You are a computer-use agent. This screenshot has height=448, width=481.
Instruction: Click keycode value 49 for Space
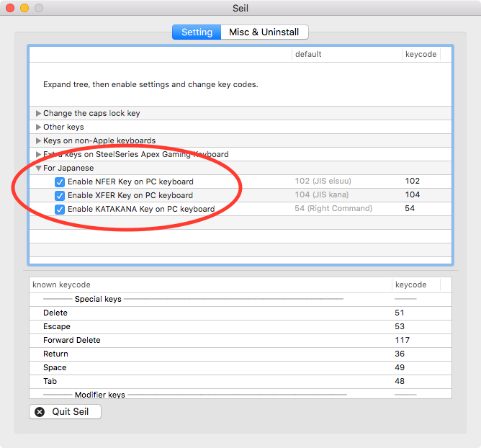pos(400,367)
